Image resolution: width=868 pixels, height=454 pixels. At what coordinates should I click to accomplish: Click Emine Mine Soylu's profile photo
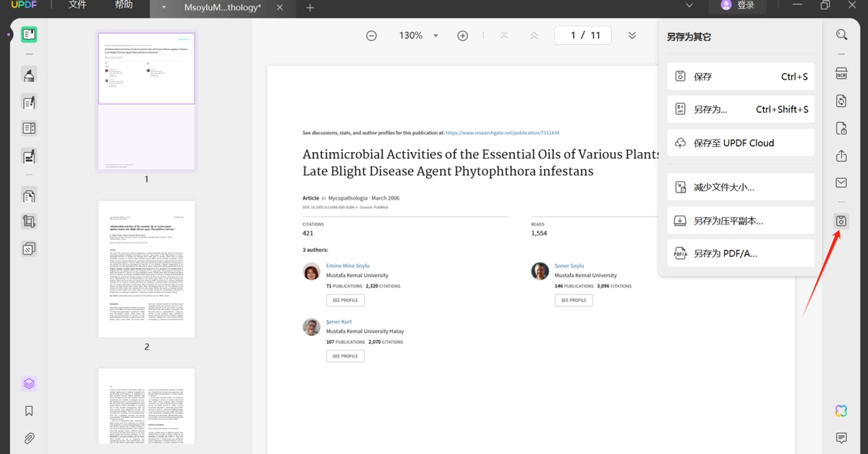(312, 272)
